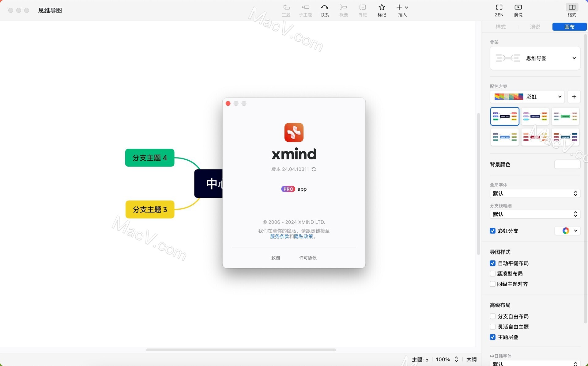Close the About xmind dialog

228,104
